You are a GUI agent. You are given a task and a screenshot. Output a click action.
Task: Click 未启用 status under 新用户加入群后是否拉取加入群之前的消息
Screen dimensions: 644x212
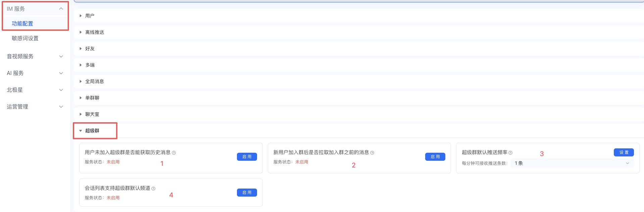(x=302, y=162)
